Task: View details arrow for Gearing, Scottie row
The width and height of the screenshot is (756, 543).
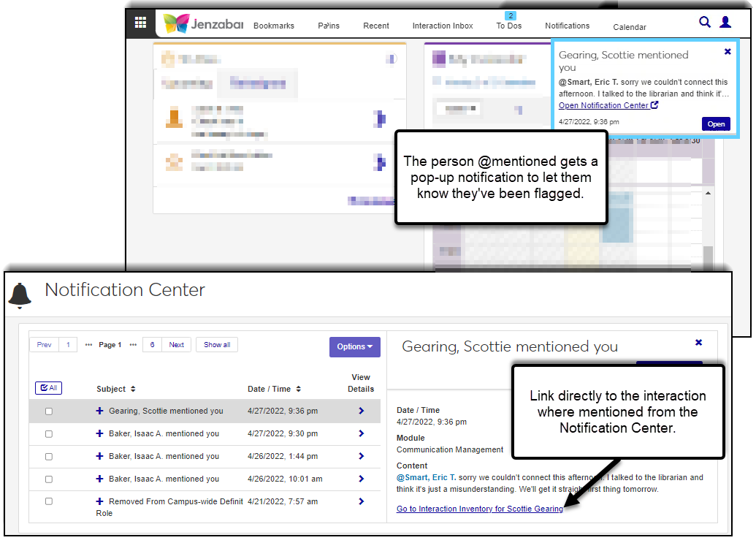Action: point(361,411)
